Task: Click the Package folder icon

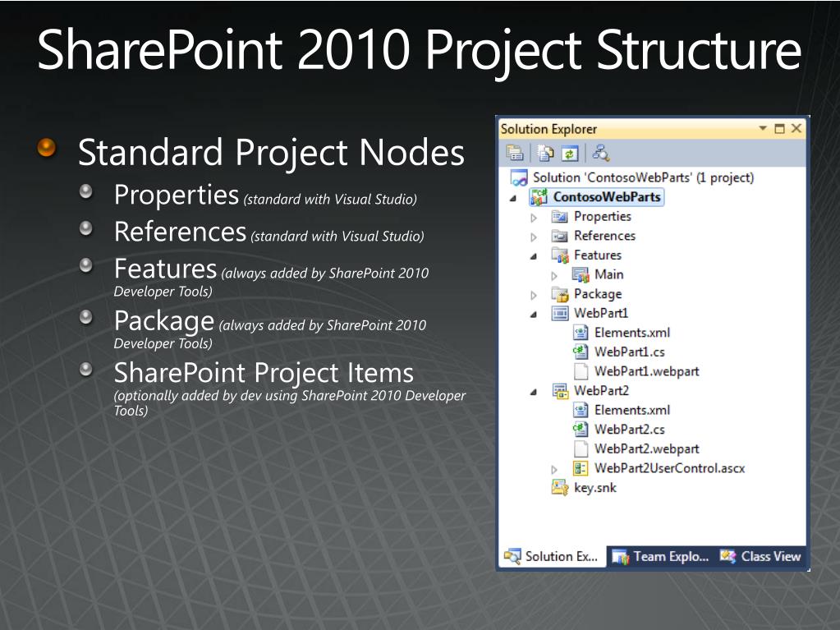Action: coord(560,294)
